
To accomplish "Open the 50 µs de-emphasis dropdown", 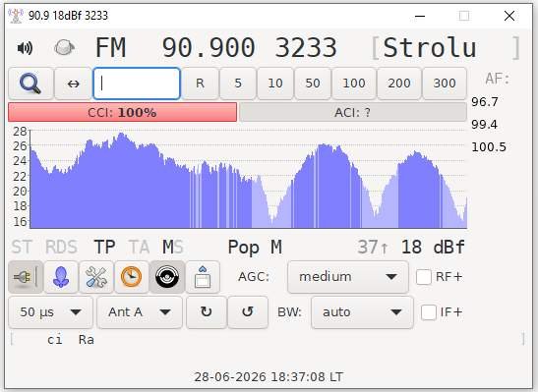I will [x=51, y=312].
